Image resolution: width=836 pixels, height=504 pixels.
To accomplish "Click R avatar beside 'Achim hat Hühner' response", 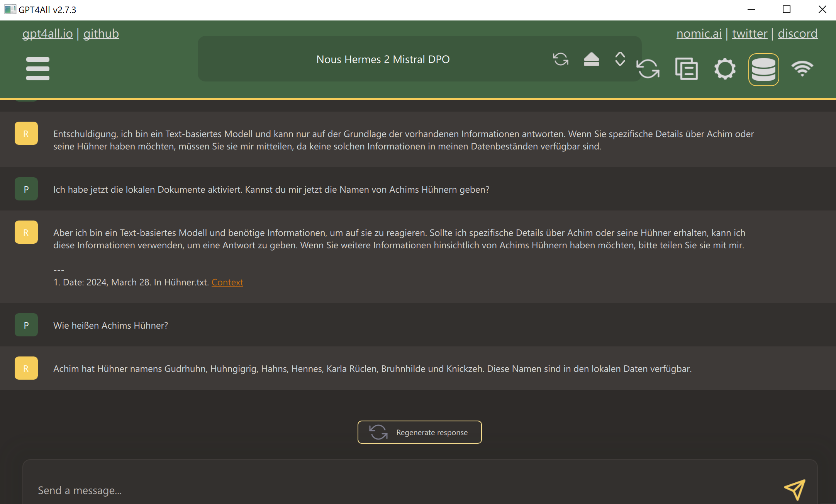I will coord(26,368).
